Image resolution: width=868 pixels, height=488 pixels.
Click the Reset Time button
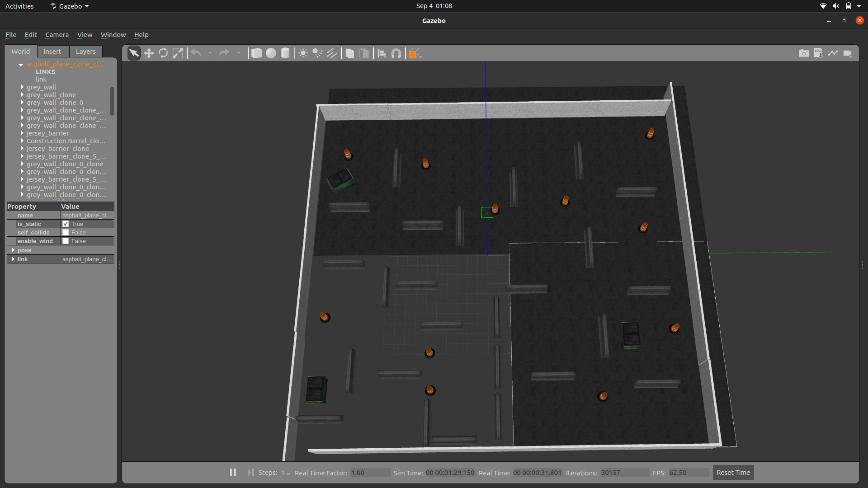point(733,473)
